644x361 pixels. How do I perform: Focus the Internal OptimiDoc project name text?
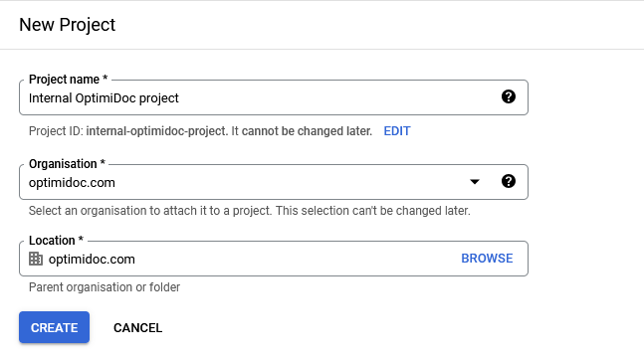tap(104, 98)
